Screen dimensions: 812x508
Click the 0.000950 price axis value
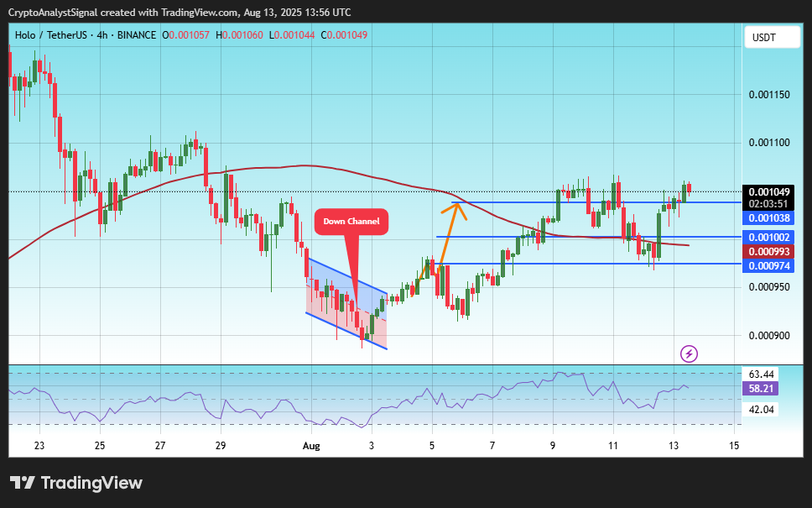click(x=769, y=287)
